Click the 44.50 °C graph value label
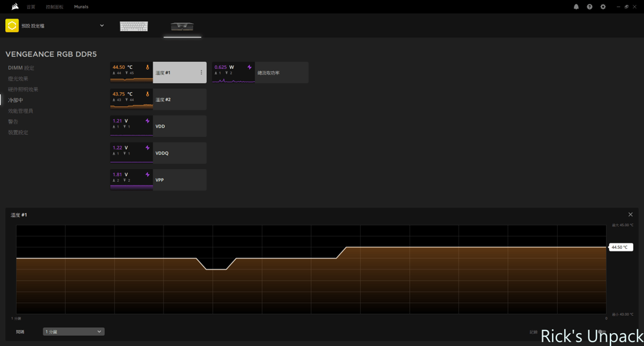The image size is (644, 346). tap(620, 247)
